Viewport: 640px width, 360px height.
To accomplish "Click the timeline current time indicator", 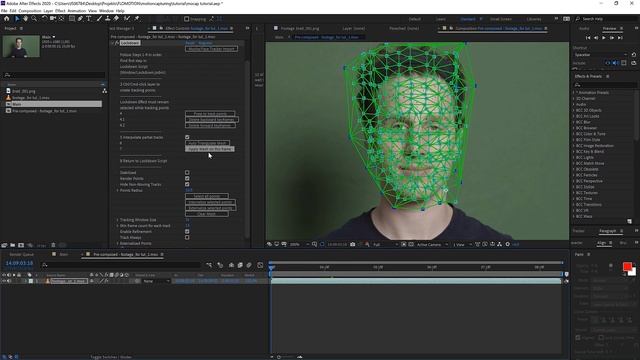I will click(271, 267).
